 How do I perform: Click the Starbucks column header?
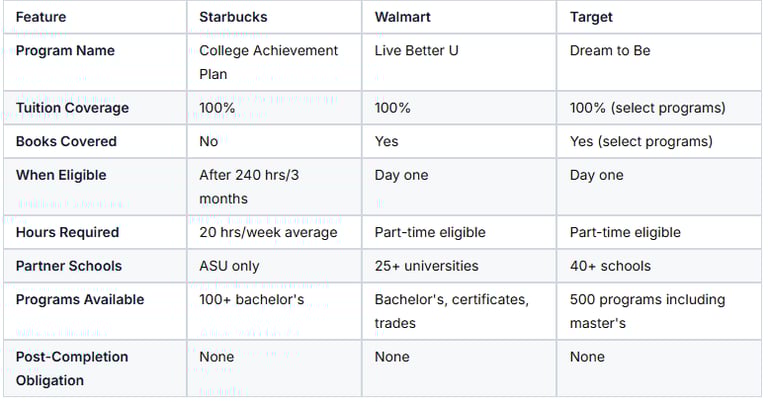(233, 17)
